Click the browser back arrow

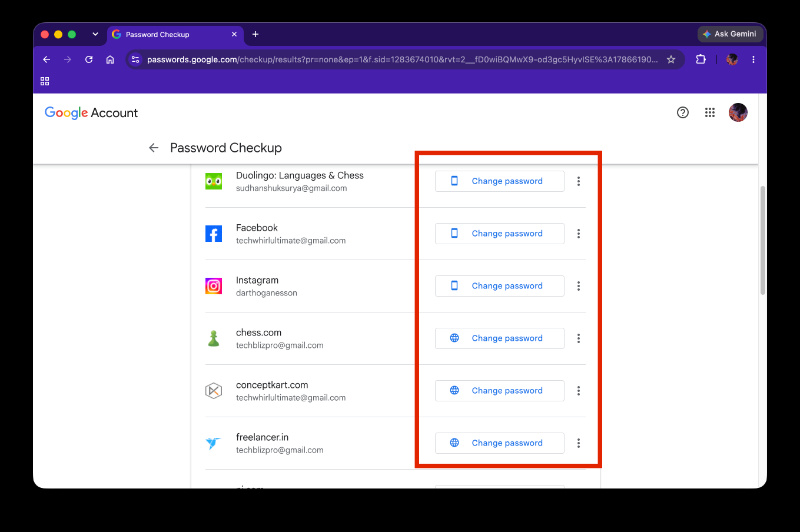coord(46,60)
